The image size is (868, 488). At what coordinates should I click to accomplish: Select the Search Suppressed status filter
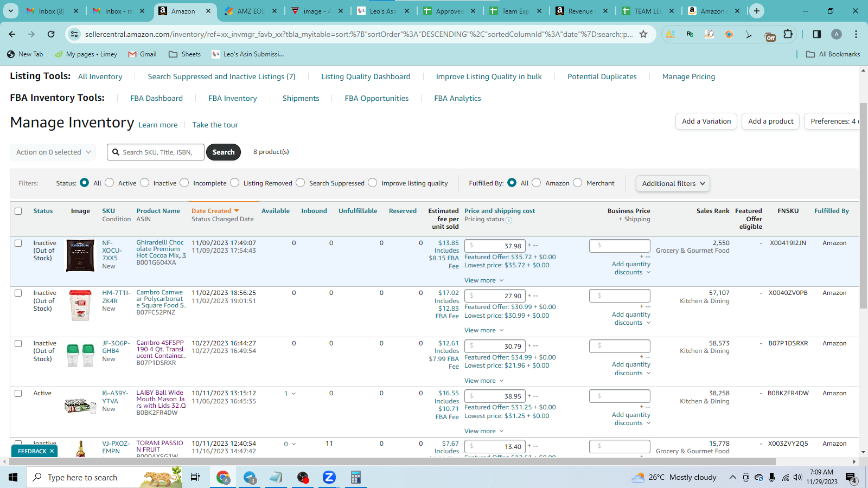pyautogui.click(x=301, y=183)
